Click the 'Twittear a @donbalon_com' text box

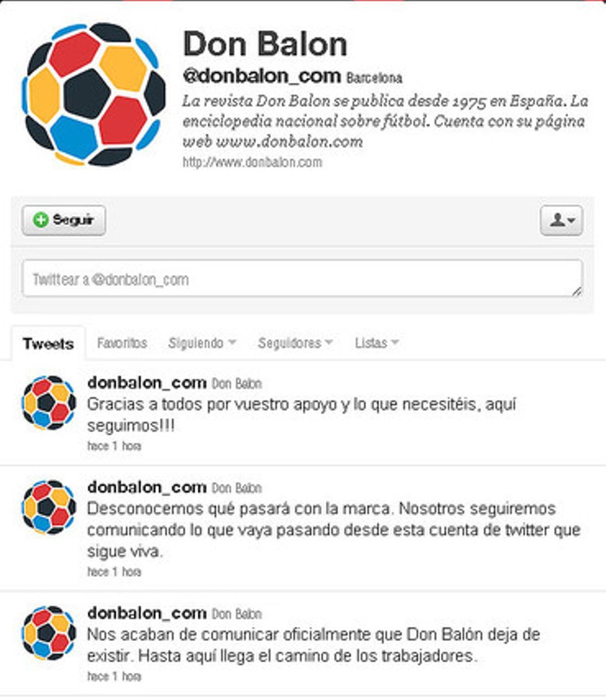tap(302, 278)
